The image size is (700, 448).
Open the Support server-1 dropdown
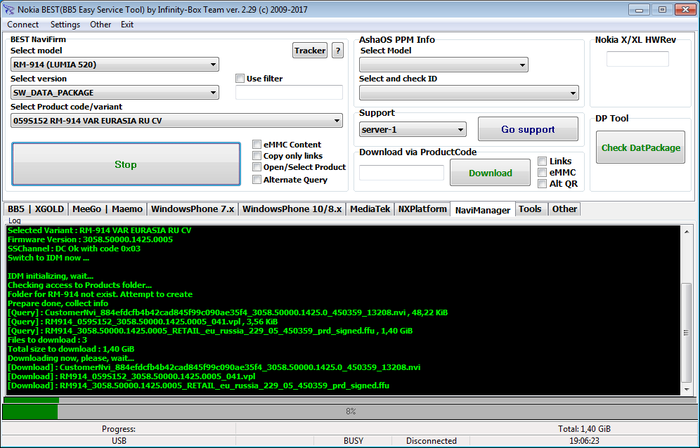(x=413, y=130)
